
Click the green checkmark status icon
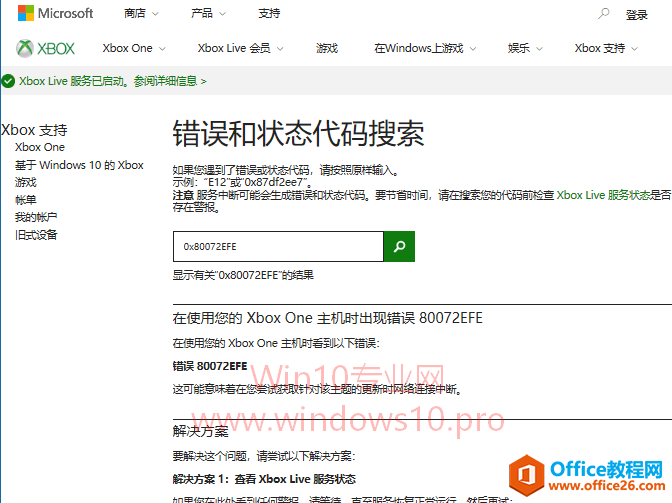(8, 81)
